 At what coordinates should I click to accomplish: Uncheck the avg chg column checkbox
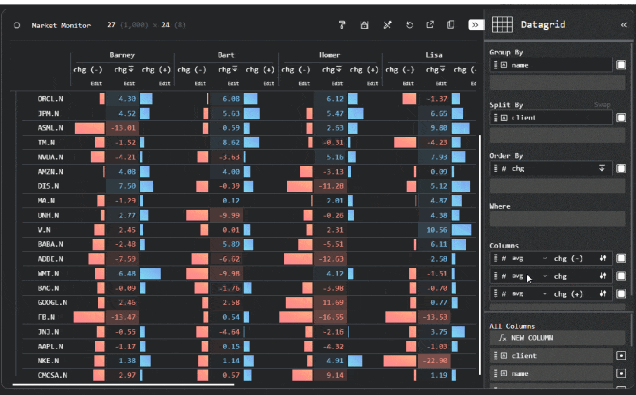click(x=621, y=276)
